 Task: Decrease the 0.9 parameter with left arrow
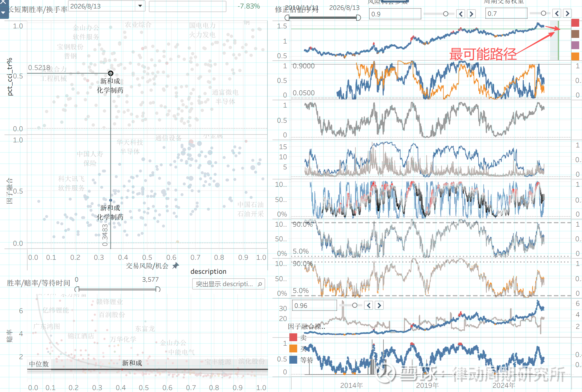click(x=461, y=14)
